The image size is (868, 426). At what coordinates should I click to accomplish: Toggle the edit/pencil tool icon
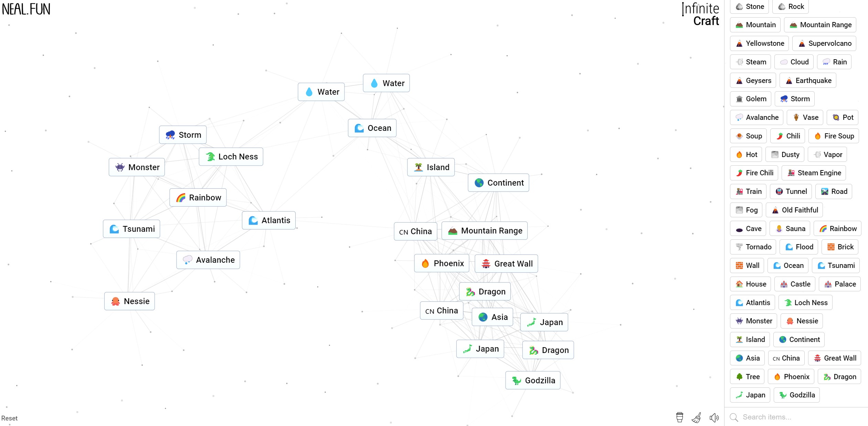696,417
